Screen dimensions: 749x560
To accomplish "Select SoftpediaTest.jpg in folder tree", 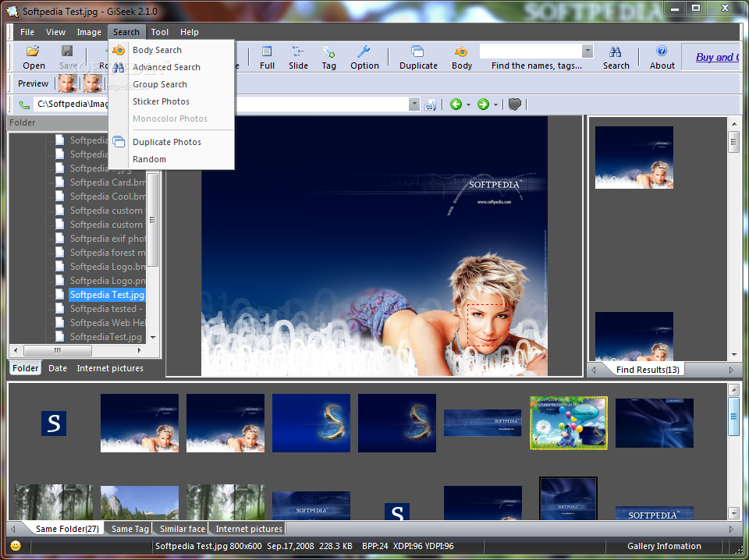I will [106, 337].
